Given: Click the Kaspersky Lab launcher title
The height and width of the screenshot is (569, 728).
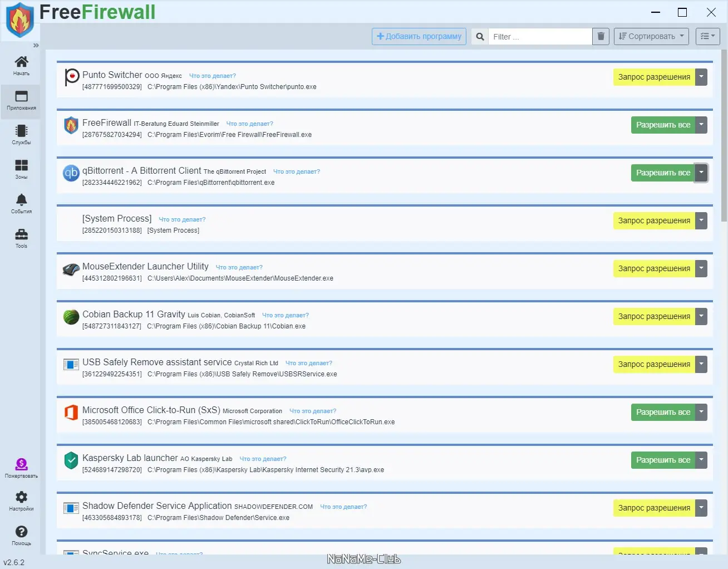Looking at the screenshot, I should tap(130, 458).
